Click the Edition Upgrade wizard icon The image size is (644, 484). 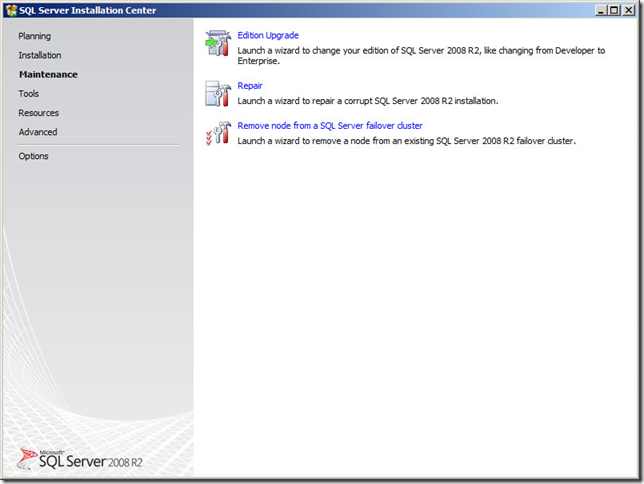point(217,43)
